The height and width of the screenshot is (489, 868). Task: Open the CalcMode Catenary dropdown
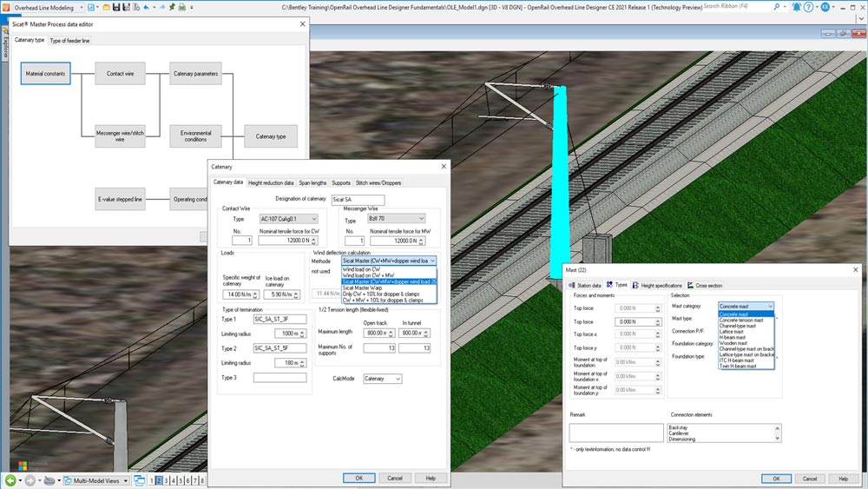coord(382,378)
